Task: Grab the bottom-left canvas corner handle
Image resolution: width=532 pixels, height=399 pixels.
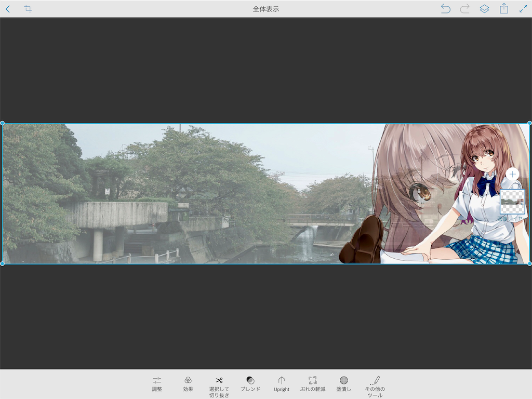Action: (x=3, y=263)
